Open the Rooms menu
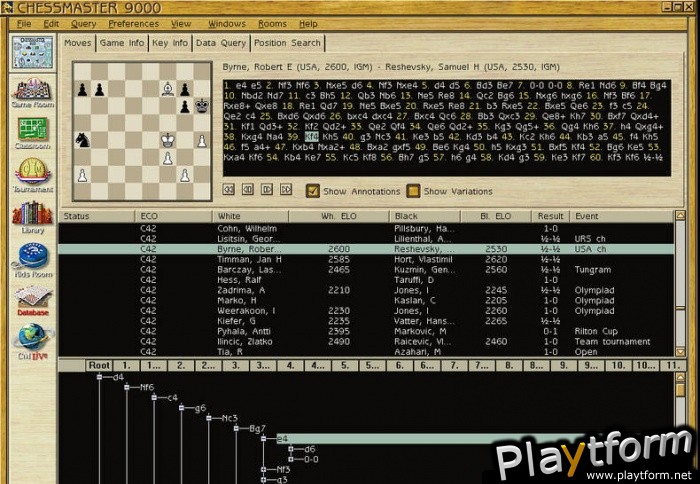 pos(272,24)
